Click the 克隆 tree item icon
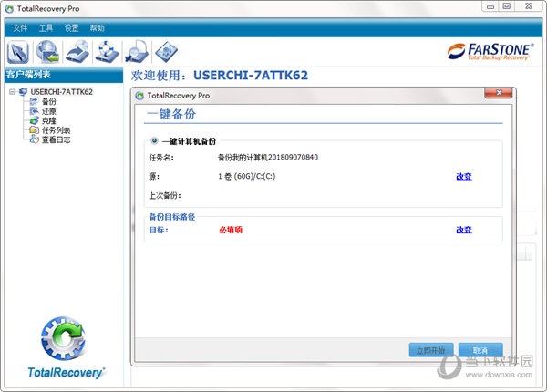This screenshot has width=547, height=392. point(35,120)
